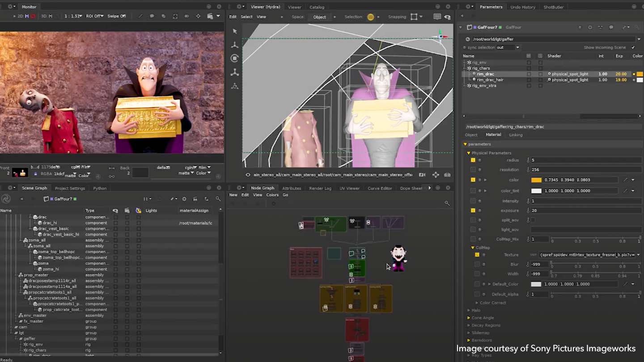Open the ROI Off dropdown
Screen dimensions: 644x362
[94, 16]
